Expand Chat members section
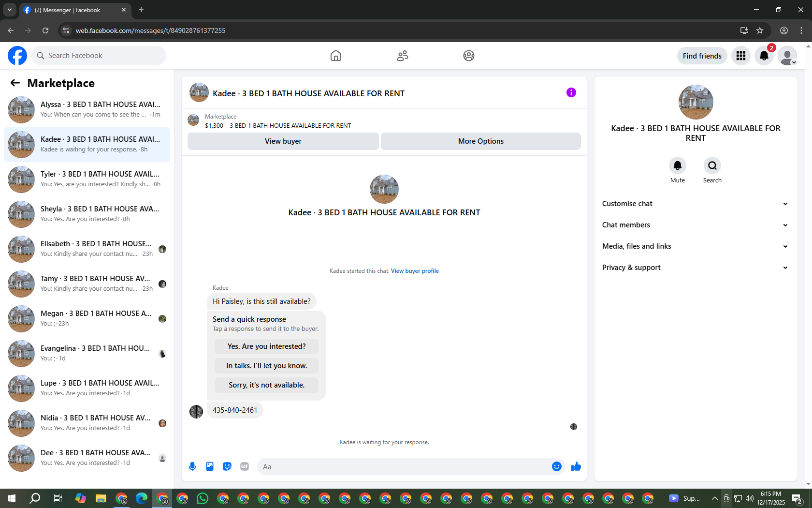The width and height of the screenshot is (812, 508). click(696, 225)
